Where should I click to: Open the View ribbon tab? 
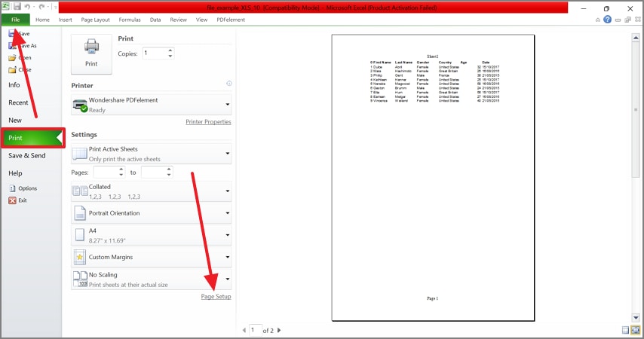201,20
